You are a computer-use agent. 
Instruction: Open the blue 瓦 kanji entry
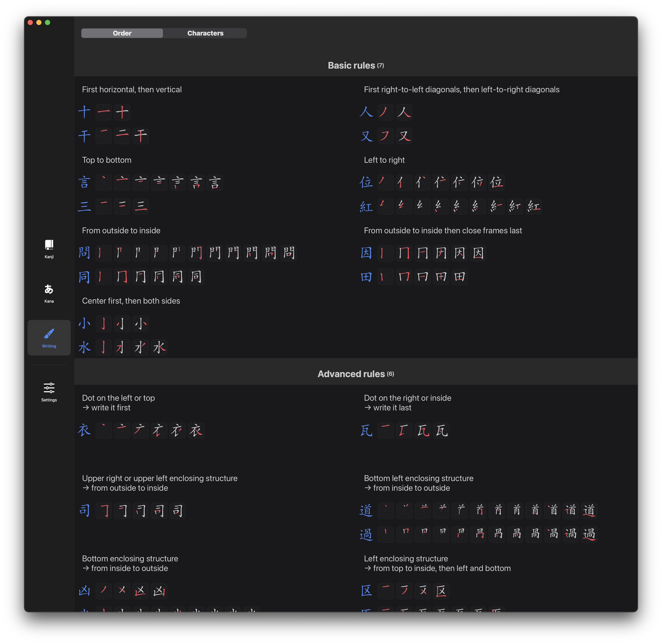tap(366, 431)
